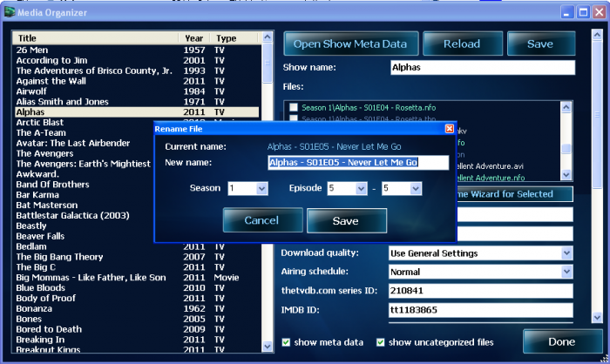The height and width of the screenshot is (364, 610).
Task: Click the Reload button
Action: [x=462, y=44]
